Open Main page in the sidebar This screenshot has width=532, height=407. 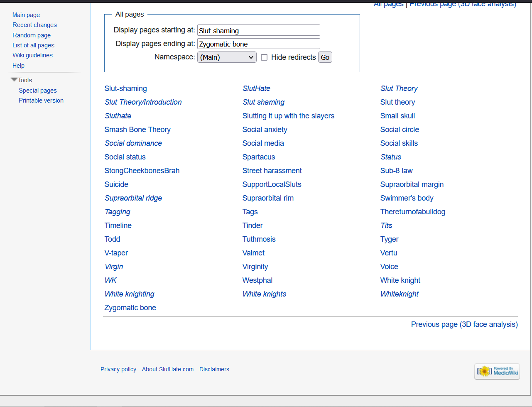point(26,15)
